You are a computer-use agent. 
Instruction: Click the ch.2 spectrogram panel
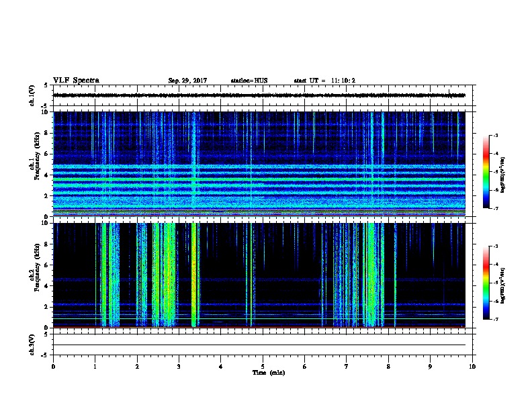tap(259, 275)
